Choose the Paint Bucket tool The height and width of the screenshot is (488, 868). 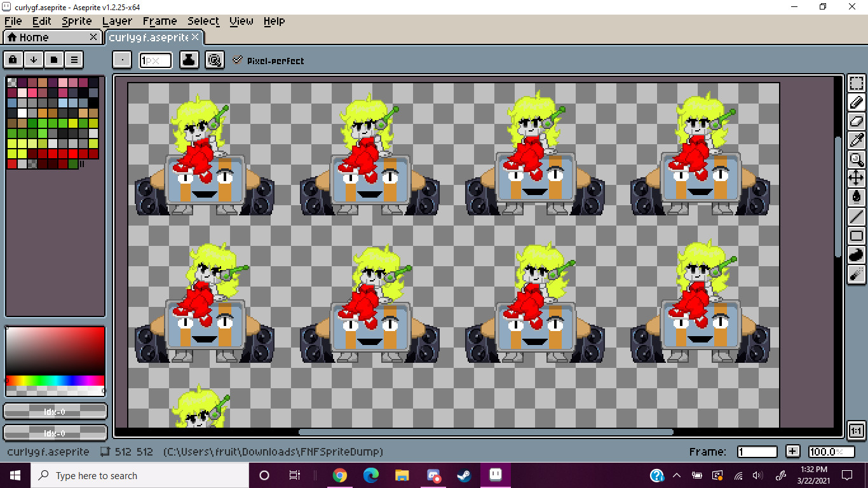tap(857, 198)
